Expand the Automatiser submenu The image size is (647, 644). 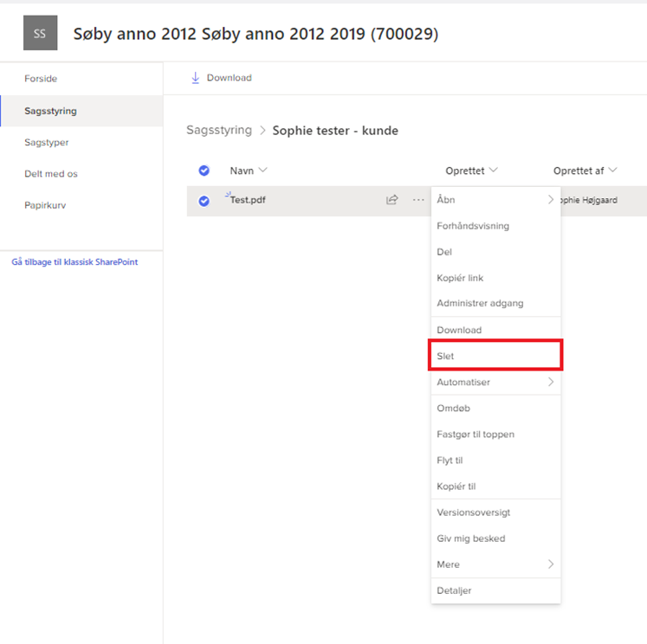[x=550, y=382]
